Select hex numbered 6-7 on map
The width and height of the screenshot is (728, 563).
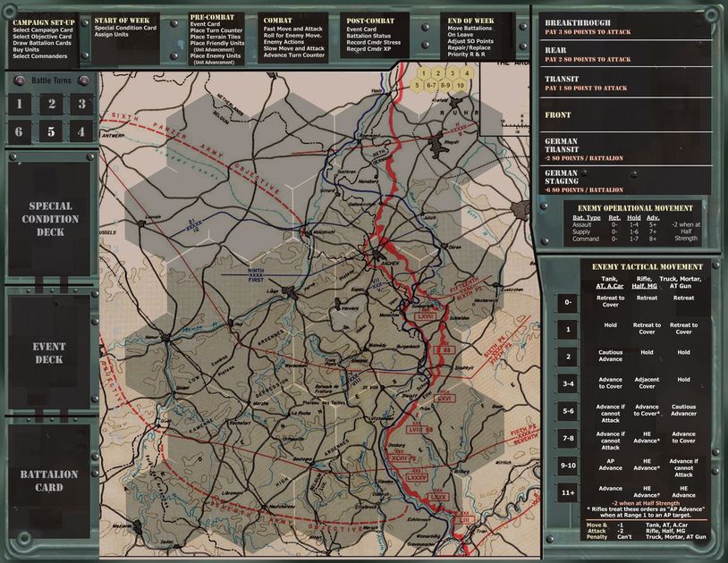431,85
